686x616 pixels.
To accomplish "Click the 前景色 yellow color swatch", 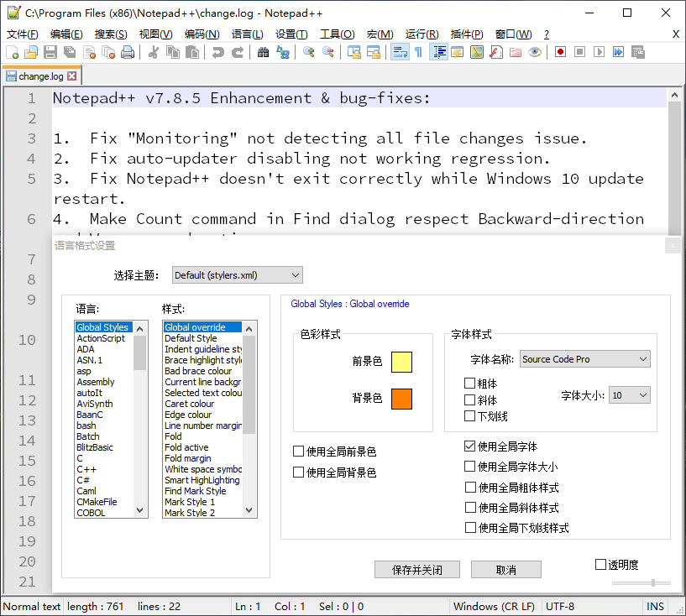I will click(401, 362).
